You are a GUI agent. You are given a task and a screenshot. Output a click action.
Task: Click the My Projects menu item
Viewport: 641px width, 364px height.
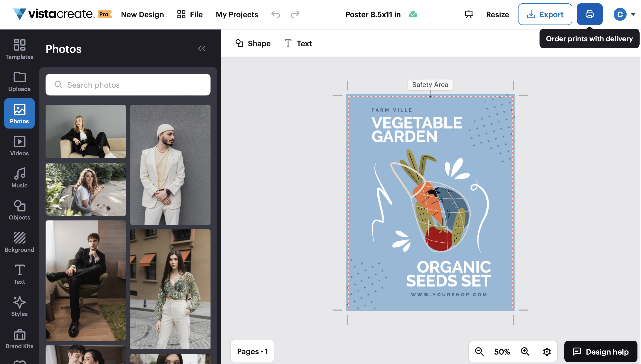click(237, 14)
